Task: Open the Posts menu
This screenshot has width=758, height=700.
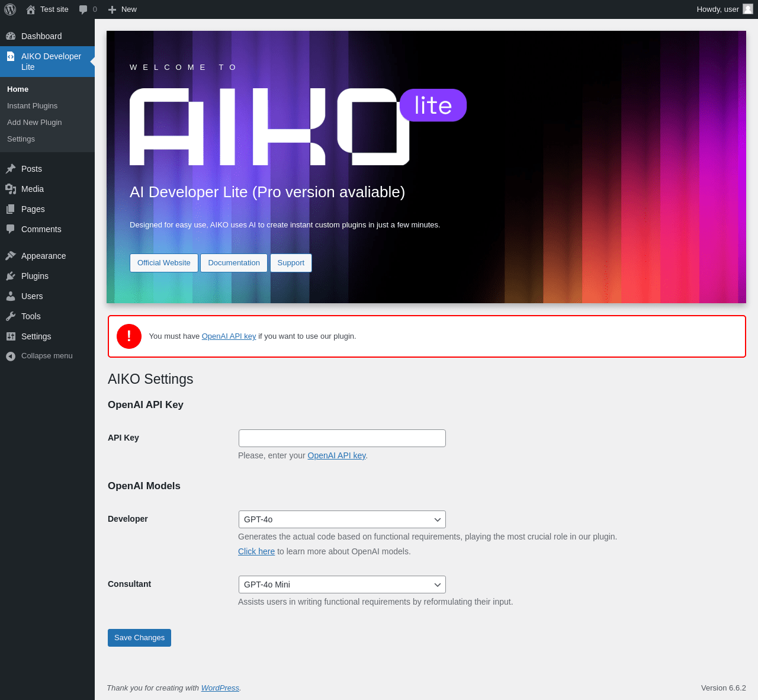Action: point(47,169)
